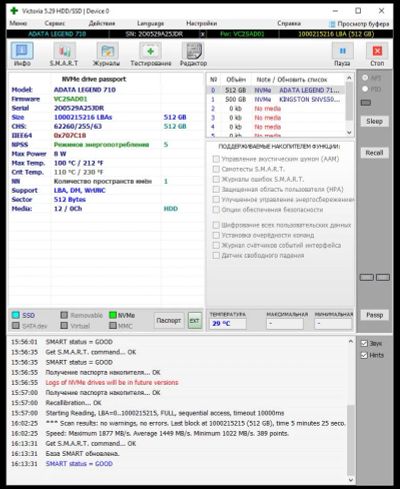Open the Language menu

pyautogui.click(x=150, y=23)
